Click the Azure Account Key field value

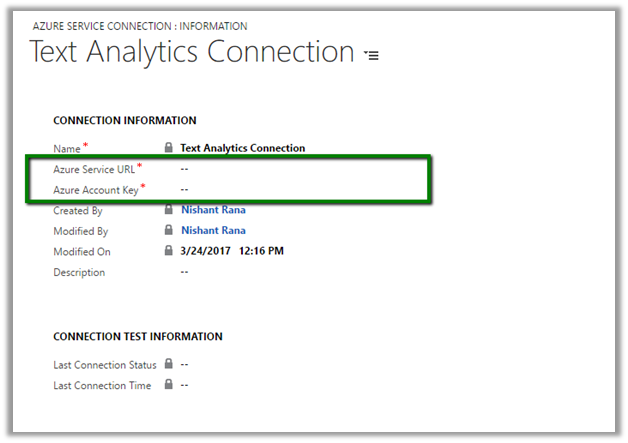click(x=185, y=189)
